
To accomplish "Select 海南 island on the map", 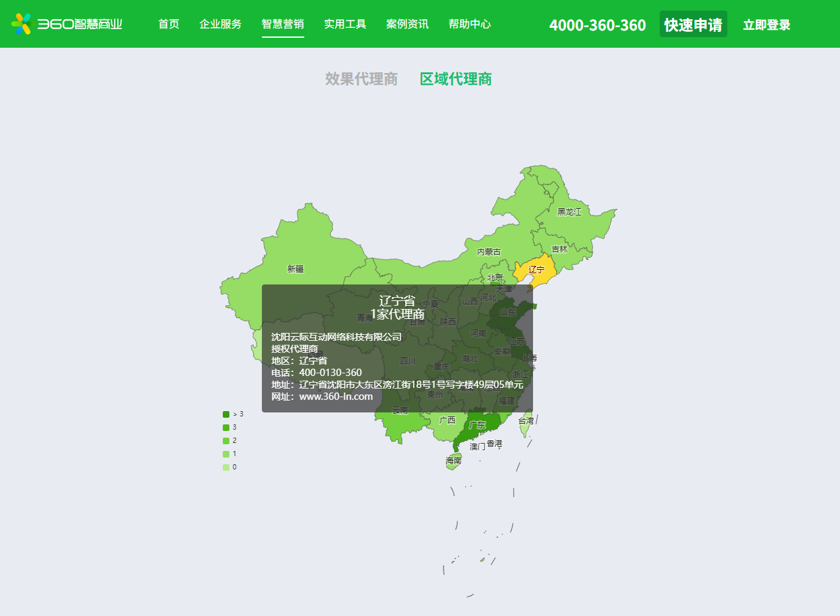I will coord(453,460).
